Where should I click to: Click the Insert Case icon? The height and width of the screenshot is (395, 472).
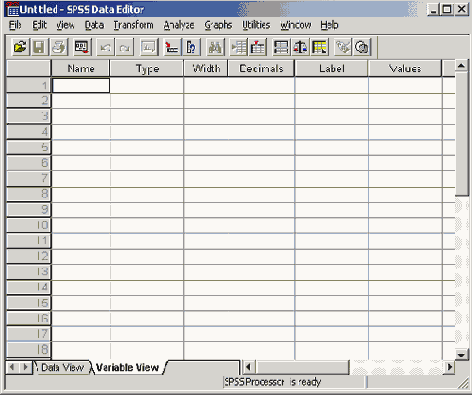click(238, 47)
